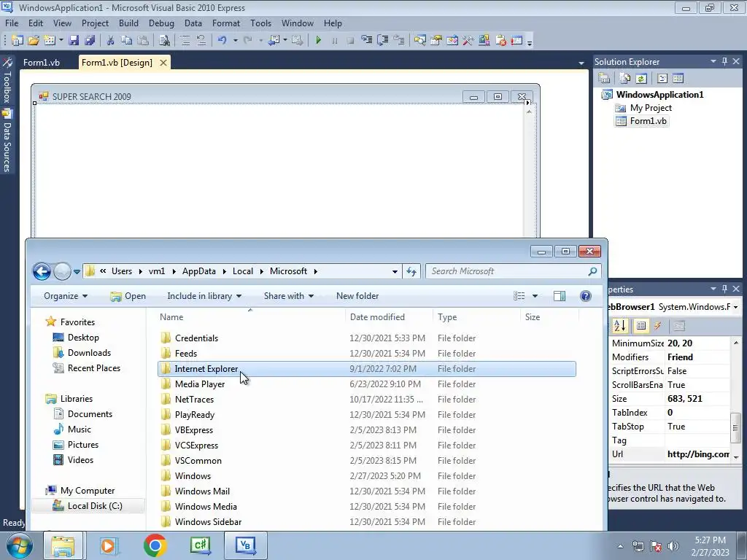The width and height of the screenshot is (747, 560).
Task: Click the New Project toolbar icon
Action: tap(18, 41)
